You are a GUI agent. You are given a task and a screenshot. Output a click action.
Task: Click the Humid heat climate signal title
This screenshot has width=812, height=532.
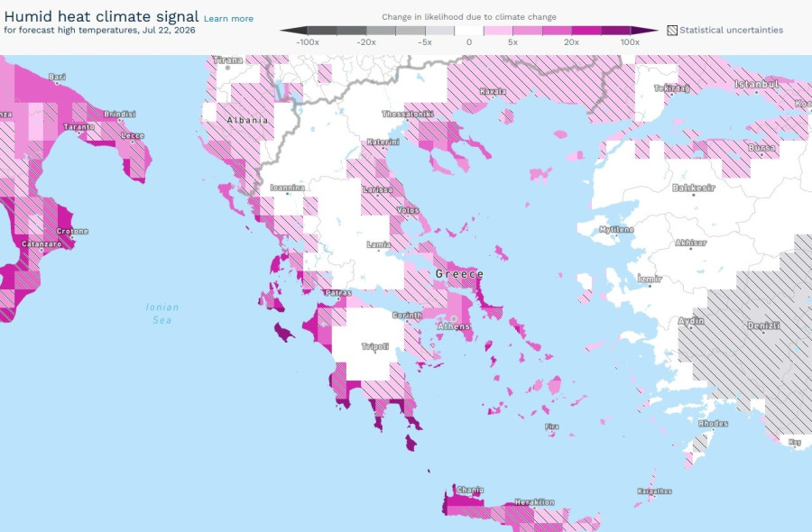click(x=101, y=16)
